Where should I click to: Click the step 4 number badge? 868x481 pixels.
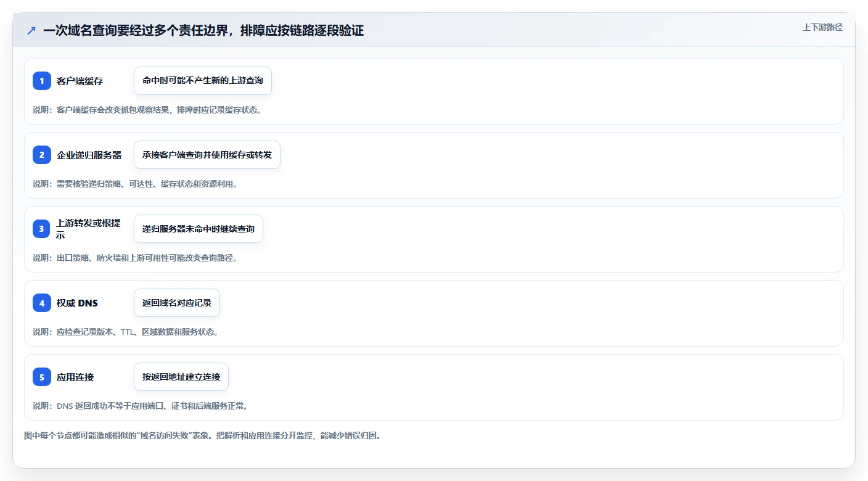click(x=42, y=303)
